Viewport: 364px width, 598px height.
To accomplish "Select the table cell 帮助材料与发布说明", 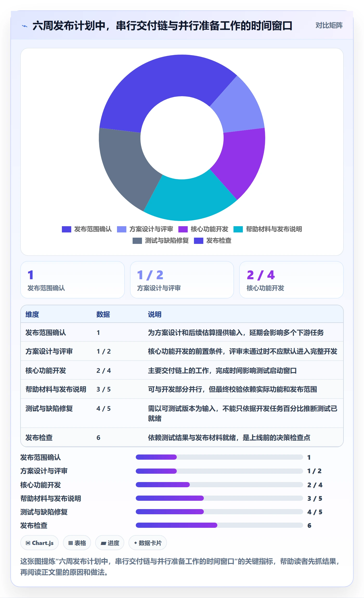I will click(x=56, y=389).
